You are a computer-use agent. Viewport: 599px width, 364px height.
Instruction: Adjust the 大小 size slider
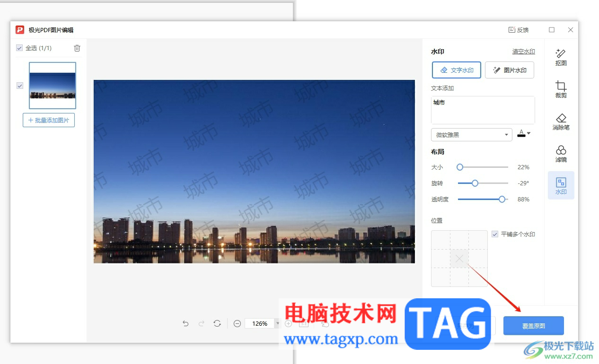(x=483, y=167)
